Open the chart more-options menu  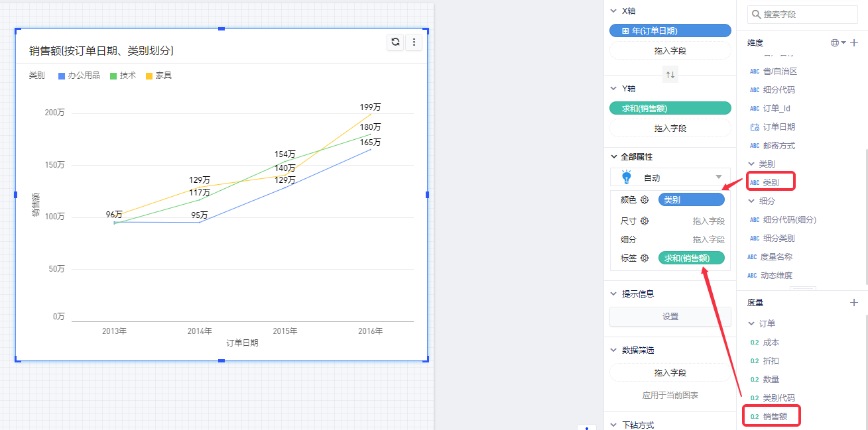[414, 42]
